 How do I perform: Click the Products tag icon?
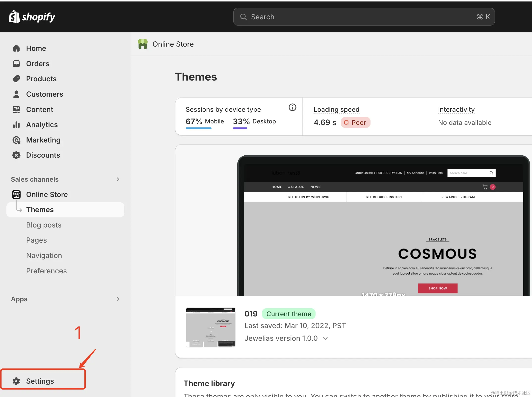coord(16,79)
